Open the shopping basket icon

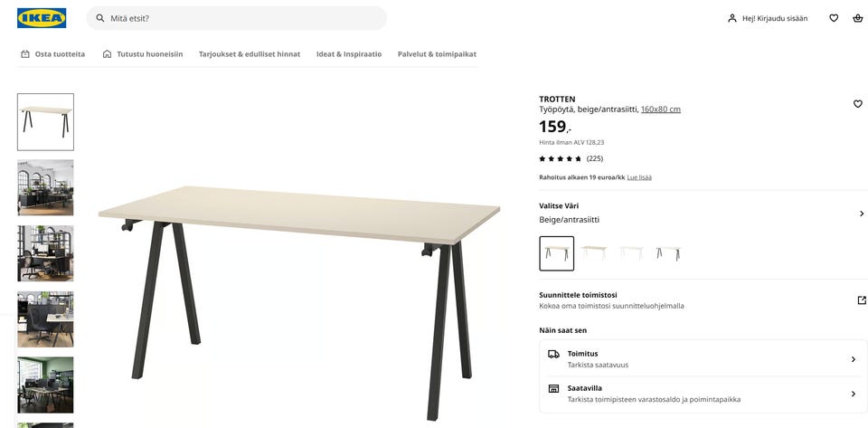857,18
